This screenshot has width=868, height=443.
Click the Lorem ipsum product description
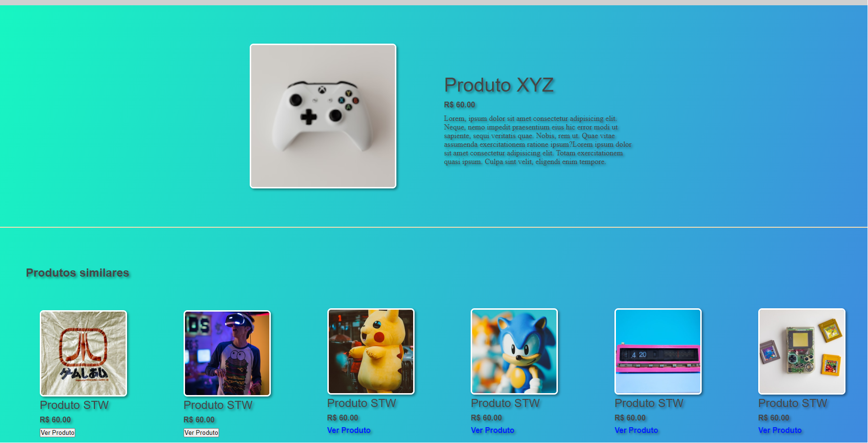click(x=538, y=140)
